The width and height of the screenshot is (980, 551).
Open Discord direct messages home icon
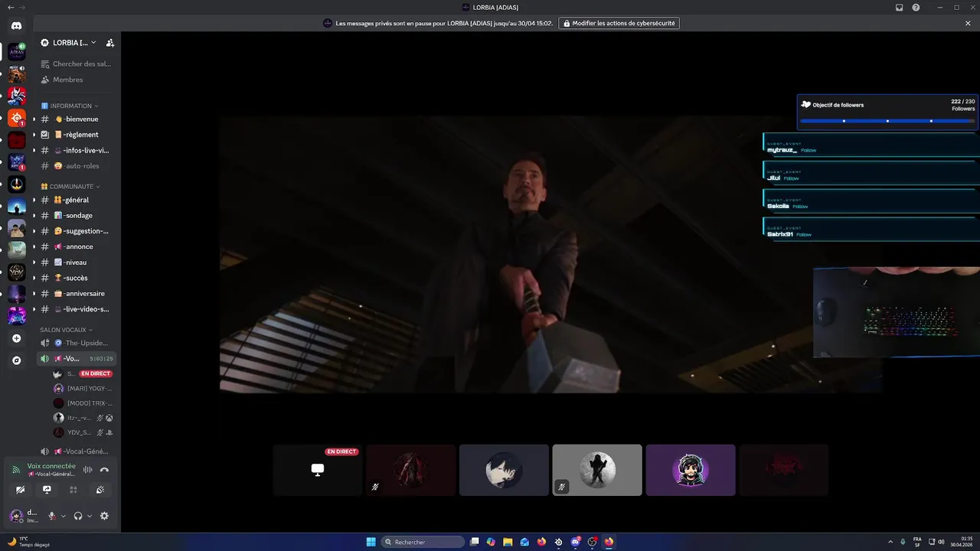coord(16,26)
